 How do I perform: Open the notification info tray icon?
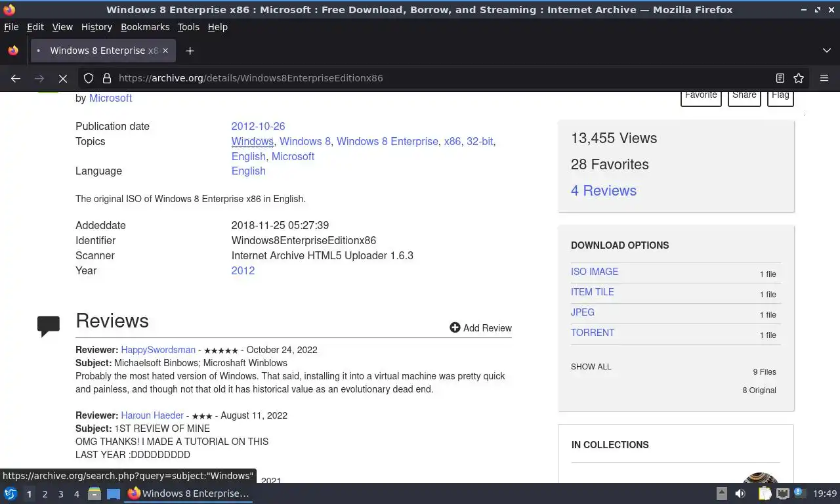click(799, 493)
